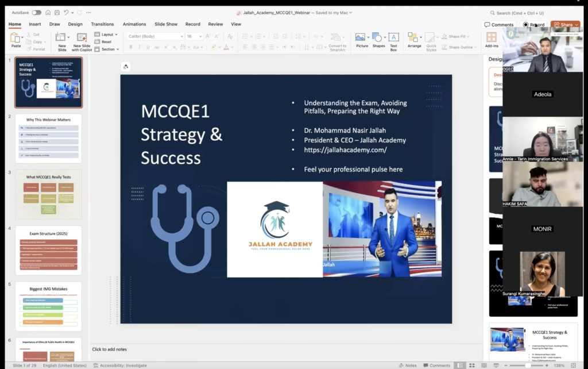
Task: Open the Add-ins button
Action: point(492,40)
